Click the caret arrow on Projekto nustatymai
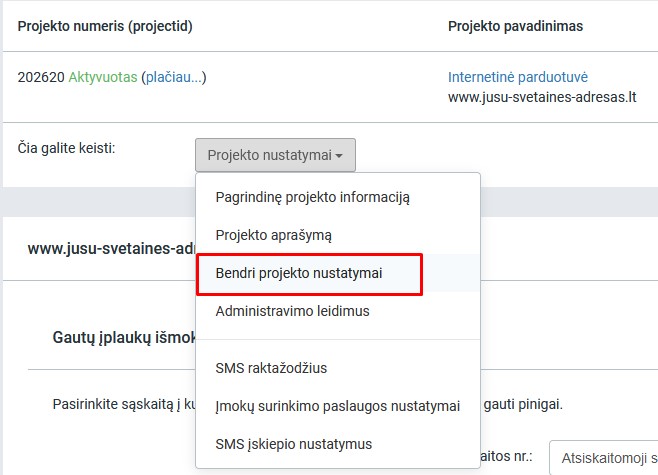This screenshot has width=658, height=475. [339, 156]
